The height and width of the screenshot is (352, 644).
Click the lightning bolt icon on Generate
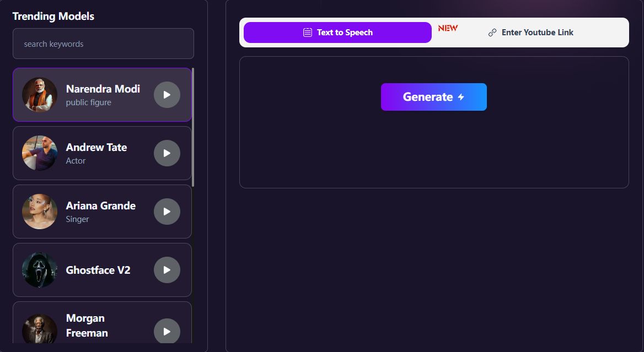pyautogui.click(x=461, y=97)
